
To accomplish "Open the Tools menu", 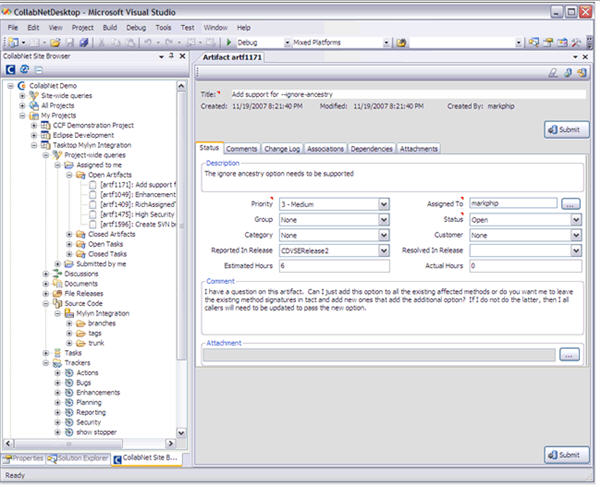I will [x=163, y=28].
